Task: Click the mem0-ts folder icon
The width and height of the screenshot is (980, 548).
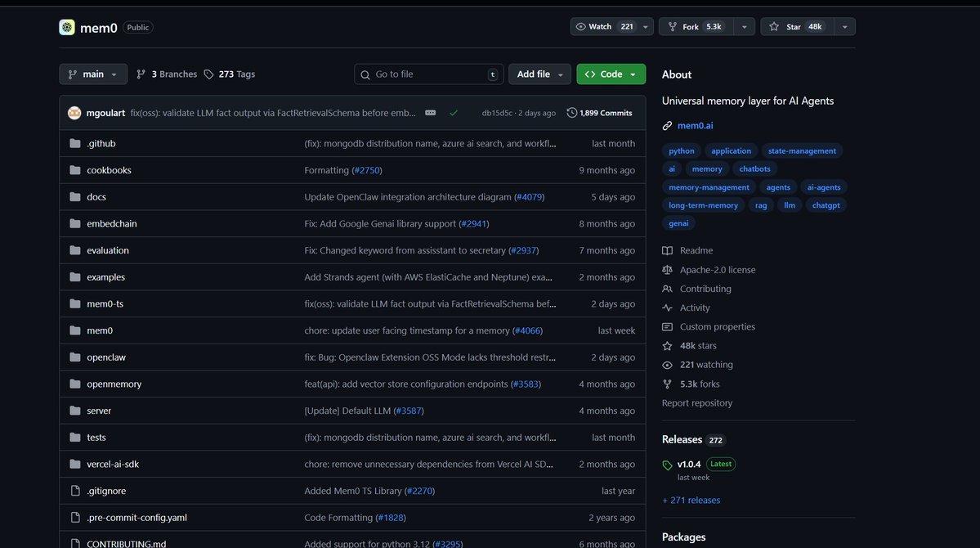Action: (x=75, y=303)
